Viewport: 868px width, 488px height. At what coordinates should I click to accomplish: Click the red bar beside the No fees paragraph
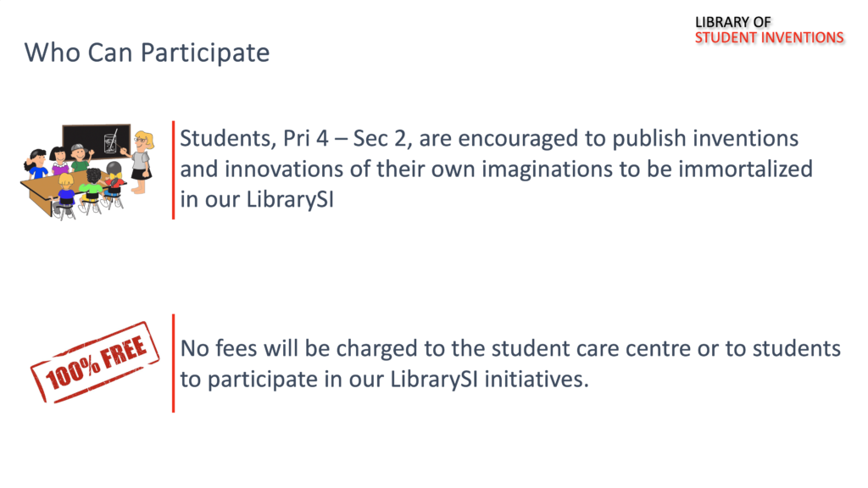(173, 363)
